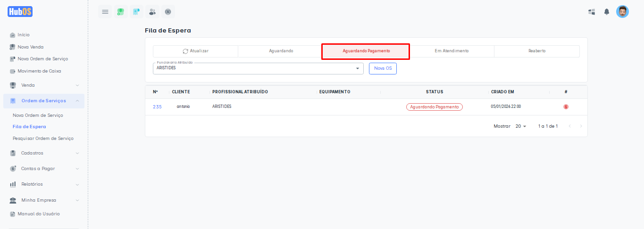644x229 pixels.
Task: Expand the Relatórios sidebar section
Action: pyautogui.click(x=44, y=184)
